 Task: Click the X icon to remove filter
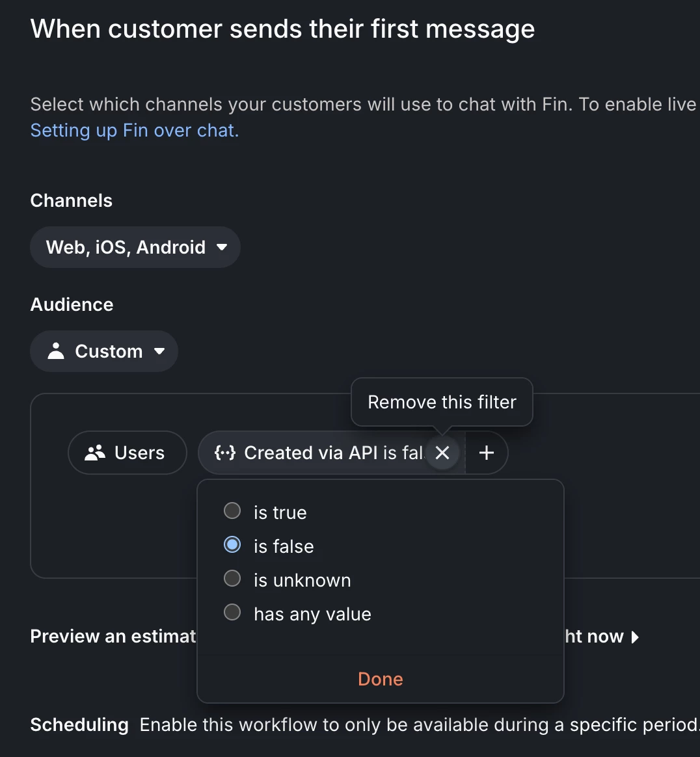(442, 453)
